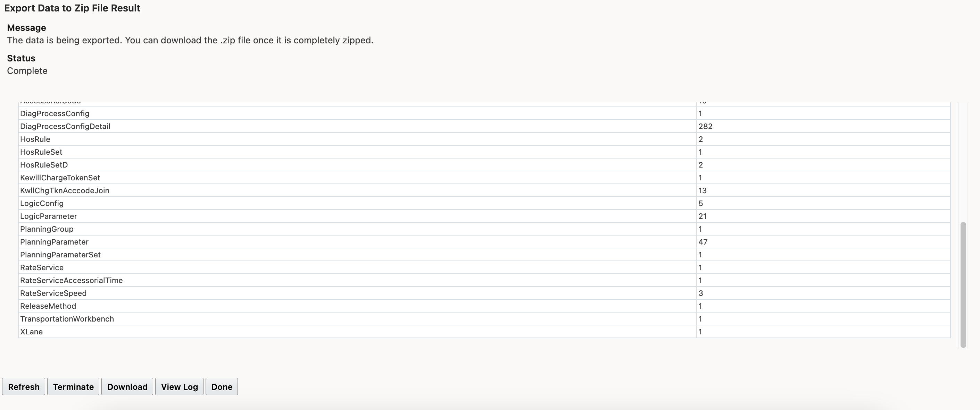Select the ReleaseMethod row
Image resolution: width=980 pixels, height=410 pixels.
484,306
